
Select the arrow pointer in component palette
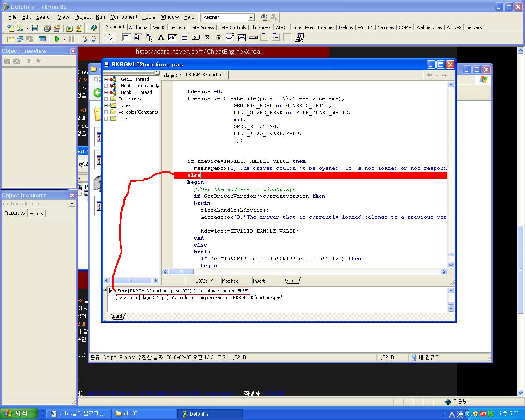110,37
